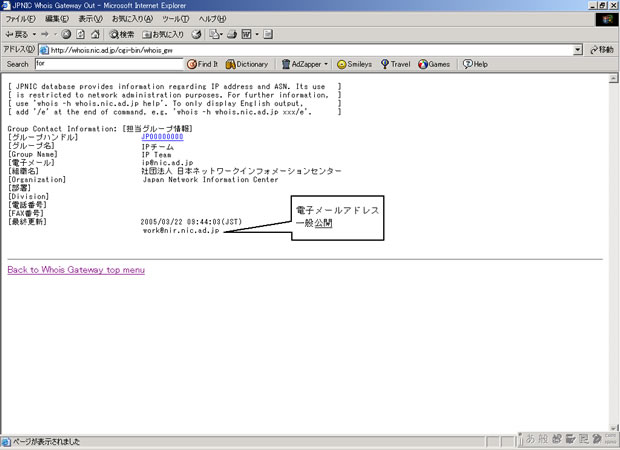This screenshot has height=450, width=620.
Task: Follow Back to Whois Gateway top menu link
Action: point(76,270)
